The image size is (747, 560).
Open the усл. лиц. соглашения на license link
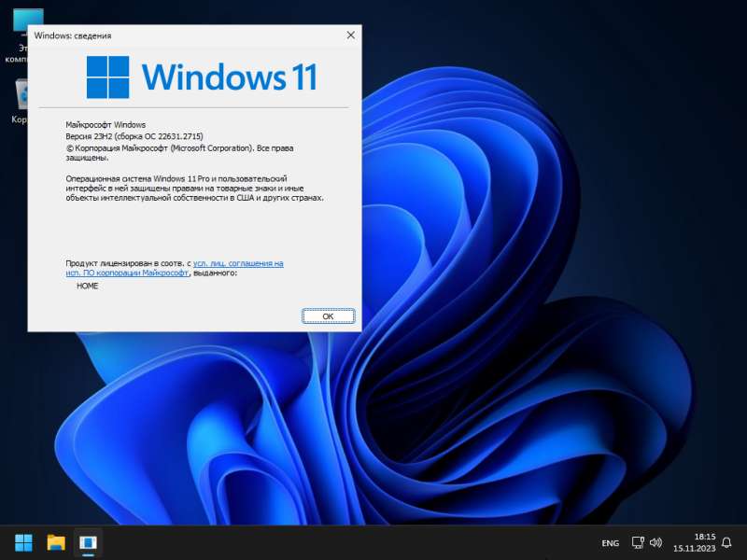(x=238, y=263)
